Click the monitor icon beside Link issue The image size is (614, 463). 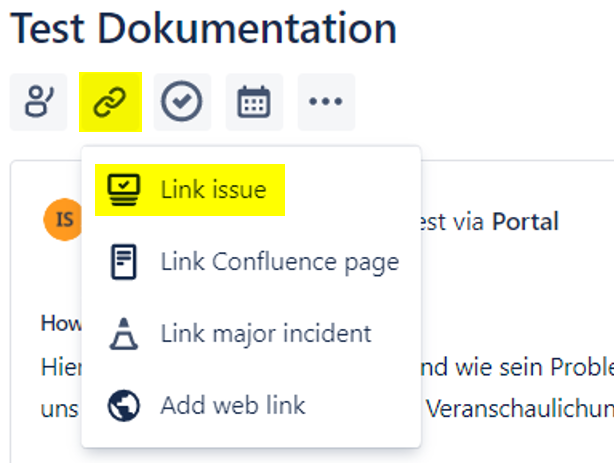(x=124, y=189)
